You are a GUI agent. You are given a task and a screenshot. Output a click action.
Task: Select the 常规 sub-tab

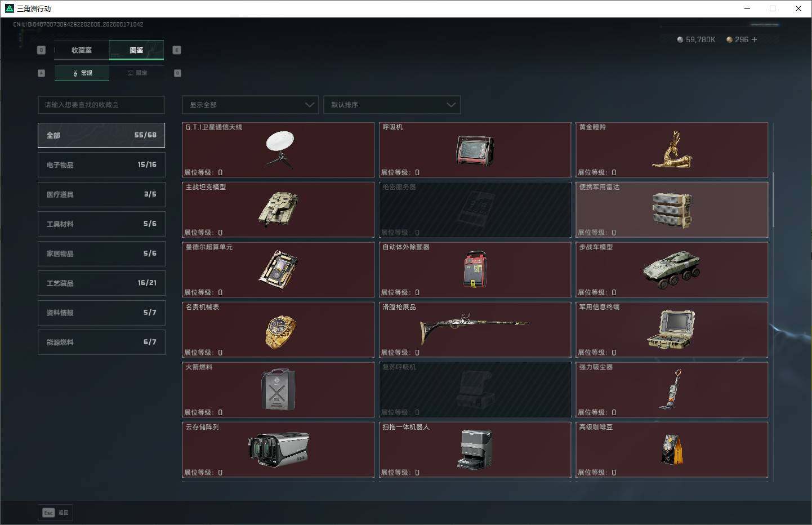[x=82, y=73]
